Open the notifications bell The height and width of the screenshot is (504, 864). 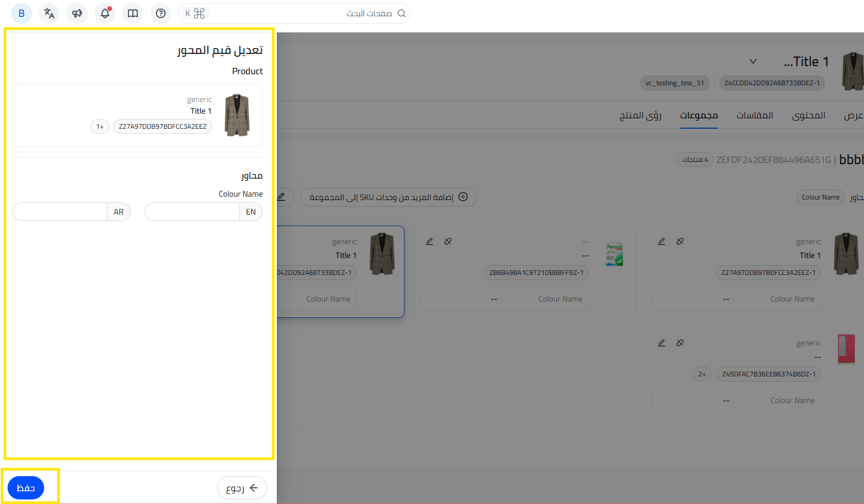click(105, 13)
